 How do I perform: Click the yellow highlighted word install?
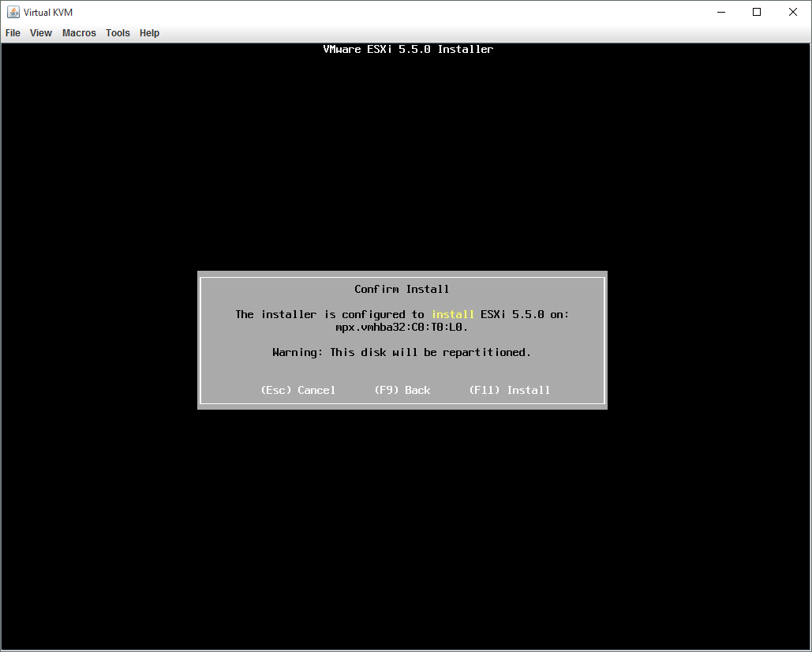pyautogui.click(x=452, y=314)
